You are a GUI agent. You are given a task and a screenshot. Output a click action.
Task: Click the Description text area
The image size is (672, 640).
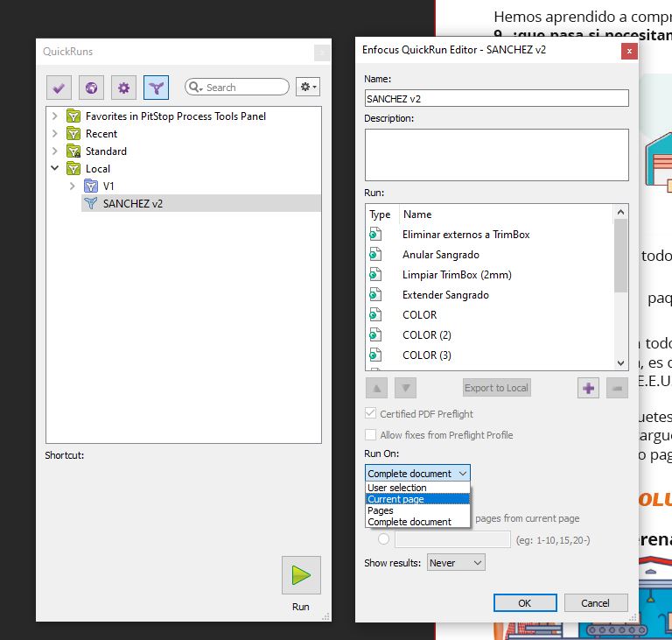coord(497,155)
